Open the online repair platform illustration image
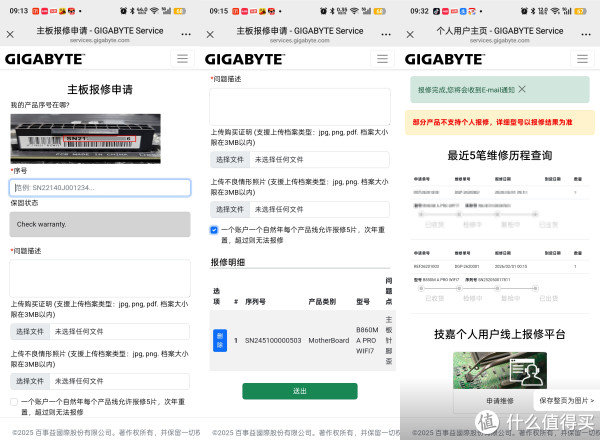 [500, 370]
